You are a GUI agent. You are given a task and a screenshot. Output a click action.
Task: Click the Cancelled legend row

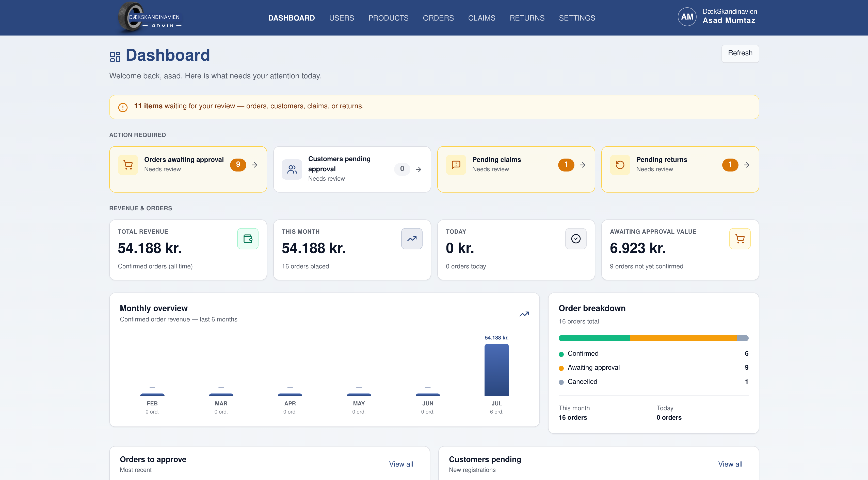[653, 382]
